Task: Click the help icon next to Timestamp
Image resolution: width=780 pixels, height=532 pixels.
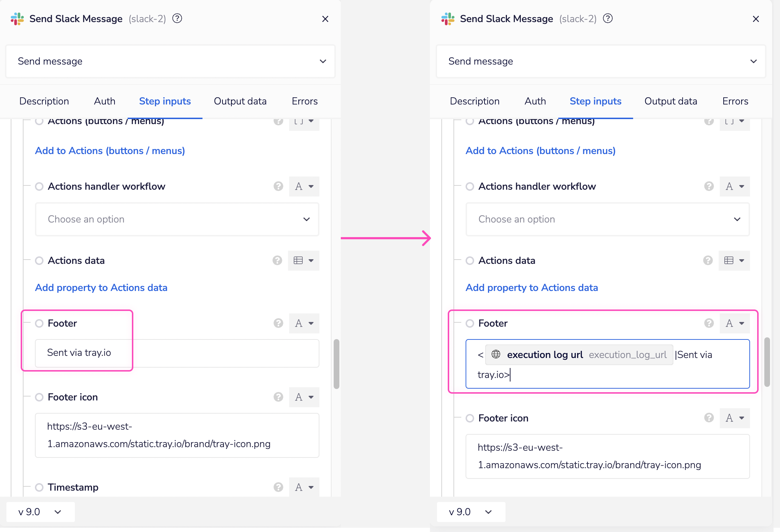Action: point(278,487)
